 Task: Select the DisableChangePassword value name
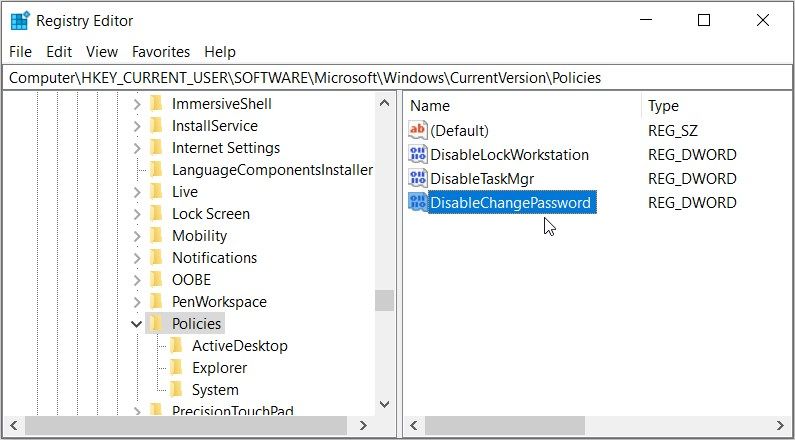tap(511, 202)
